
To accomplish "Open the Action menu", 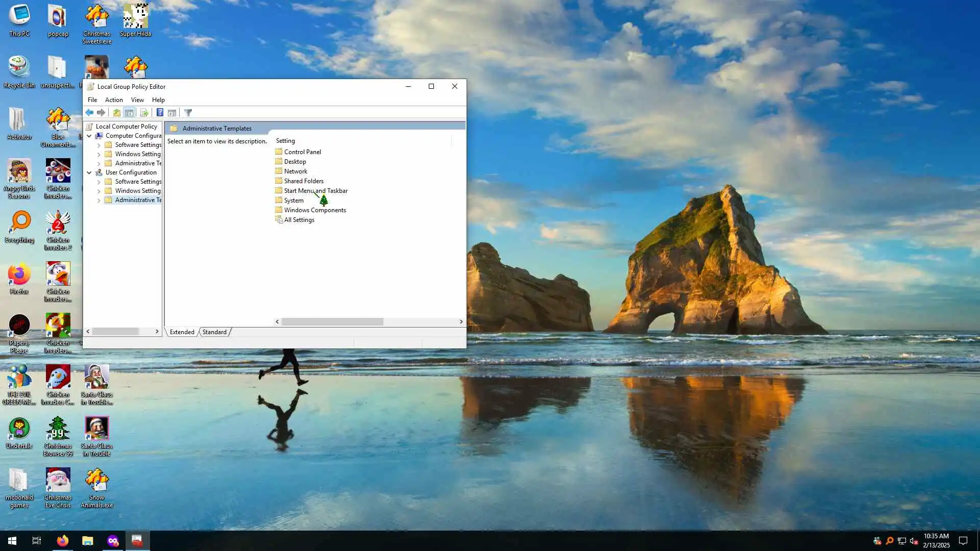I will (x=113, y=100).
